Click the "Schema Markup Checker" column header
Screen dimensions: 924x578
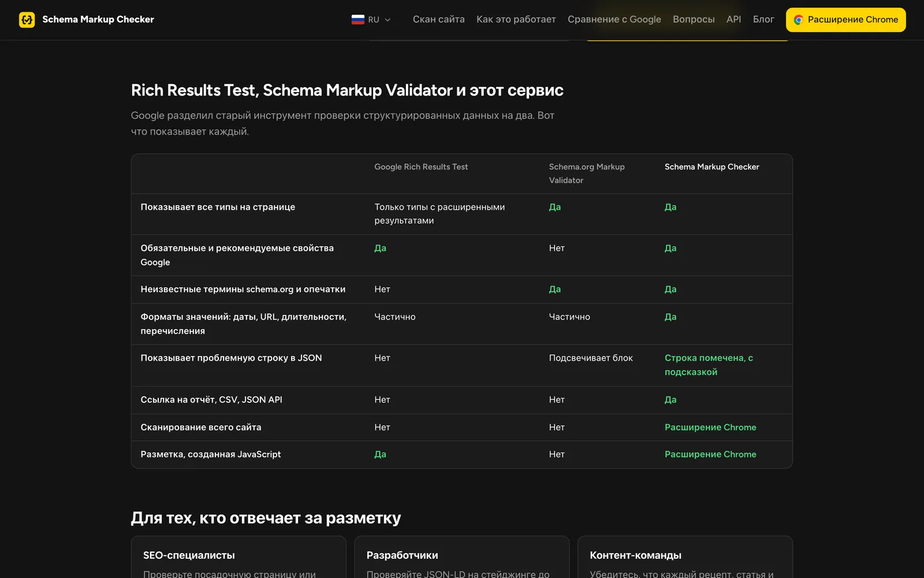[711, 167]
